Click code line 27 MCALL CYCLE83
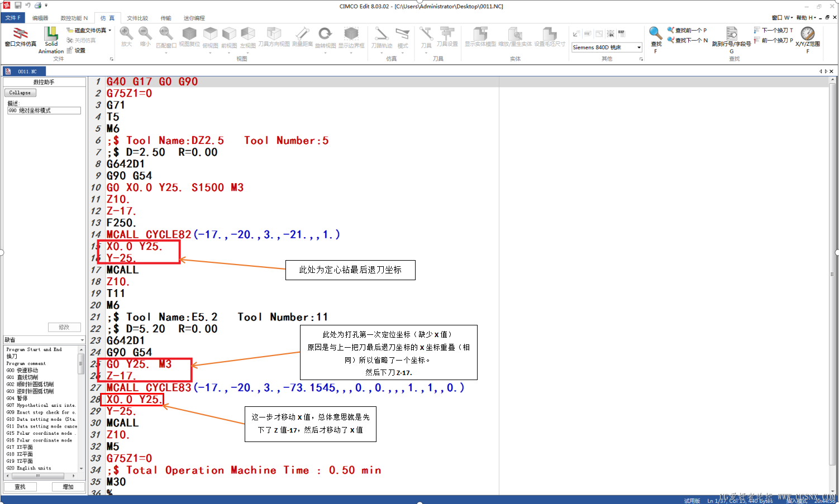 (285, 387)
